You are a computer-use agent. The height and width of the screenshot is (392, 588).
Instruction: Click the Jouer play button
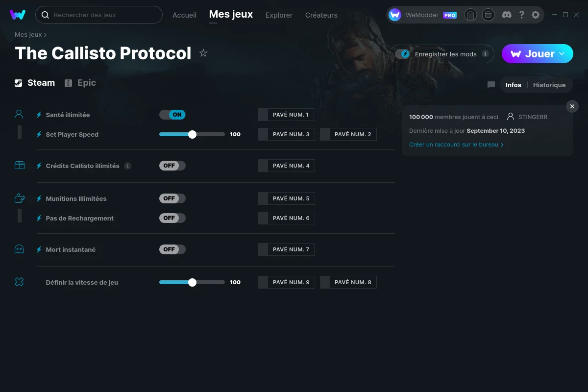[x=538, y=54]
